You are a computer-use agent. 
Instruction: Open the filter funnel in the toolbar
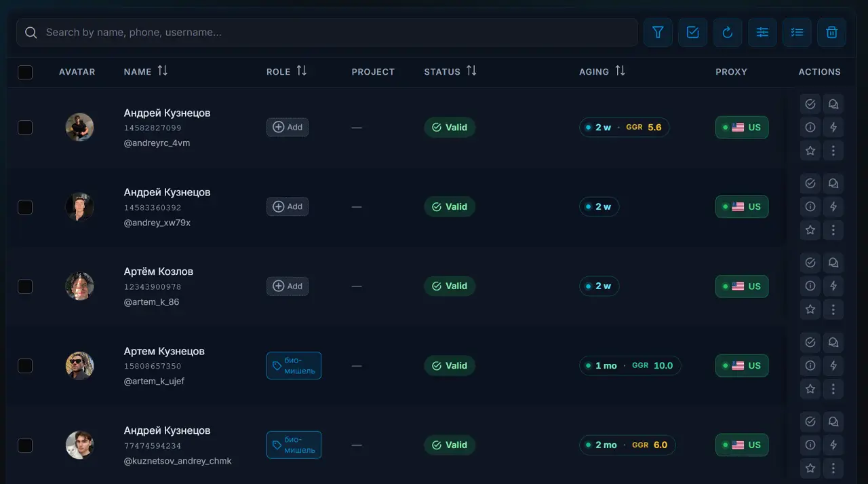[x=658, y=33]
